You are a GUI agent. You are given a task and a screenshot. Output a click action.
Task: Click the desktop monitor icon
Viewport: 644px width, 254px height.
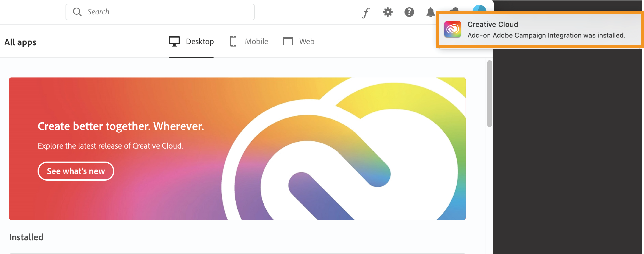click(174, 41)
